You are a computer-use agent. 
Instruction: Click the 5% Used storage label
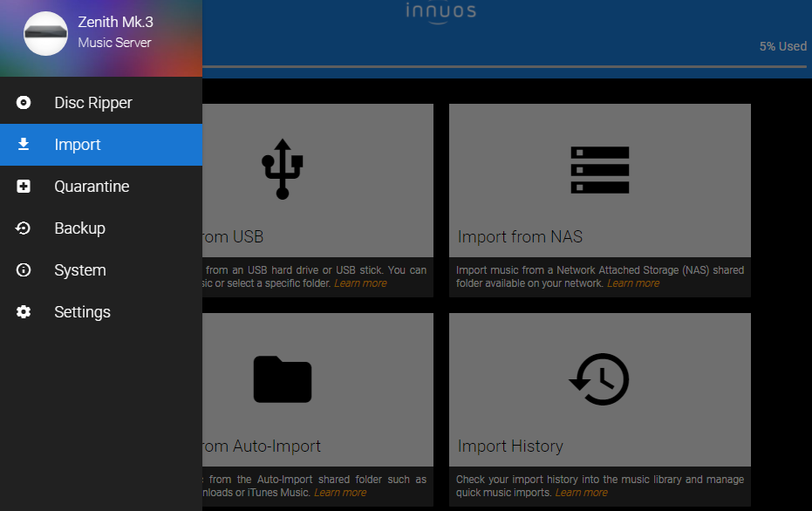point(783,46)
